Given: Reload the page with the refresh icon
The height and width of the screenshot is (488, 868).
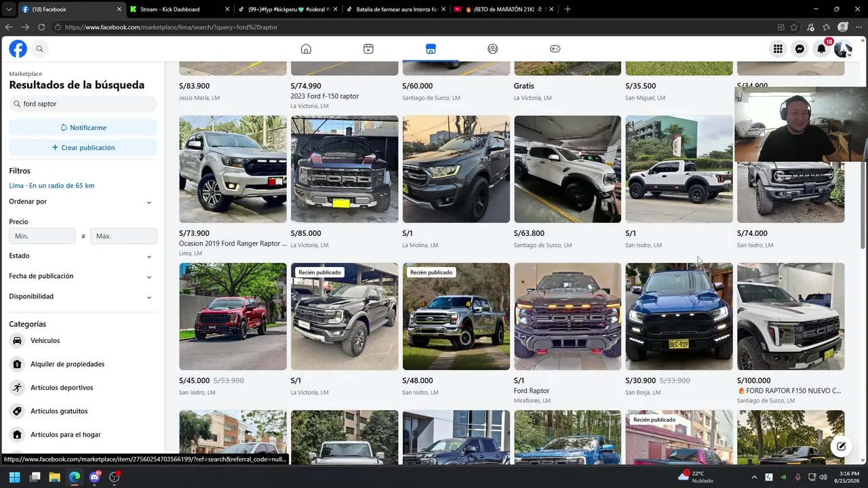Looking at the screenshot, I should [41, 27].
